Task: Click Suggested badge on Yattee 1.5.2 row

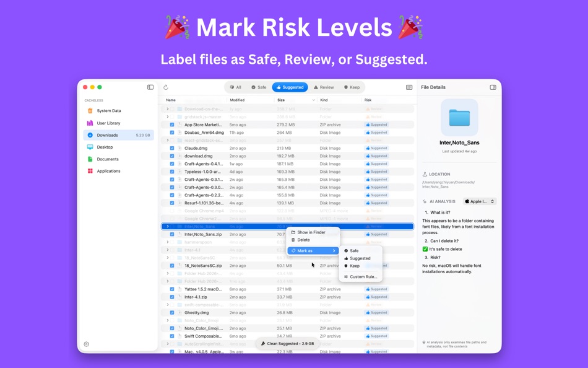Action: (x=376, y=289)
